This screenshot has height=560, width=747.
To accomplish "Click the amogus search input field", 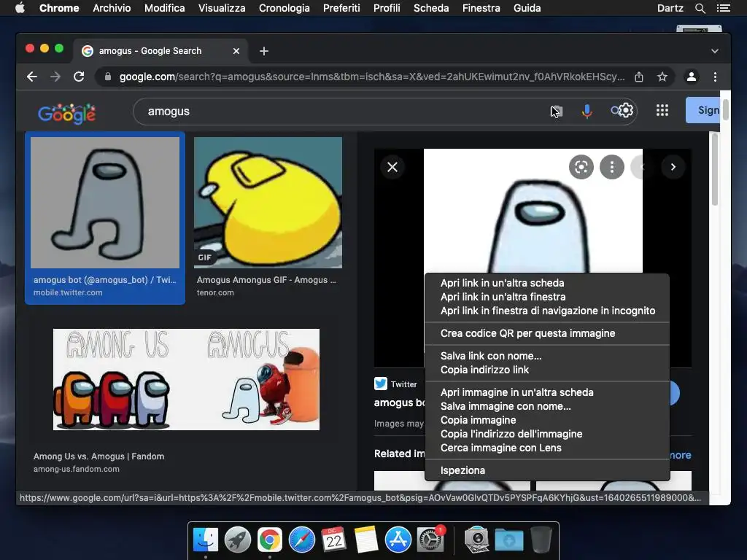I will (x=343, y=112).
